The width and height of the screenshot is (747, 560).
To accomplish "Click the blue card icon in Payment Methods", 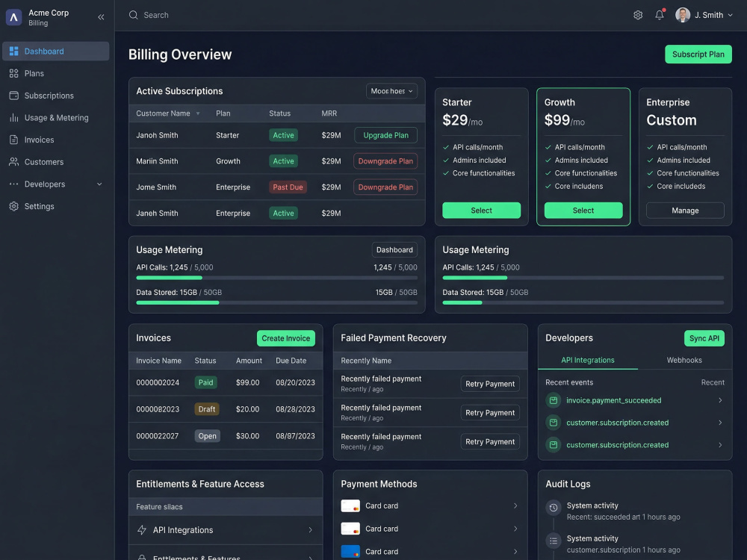I will pyautogui.click(x=350, y=552).
